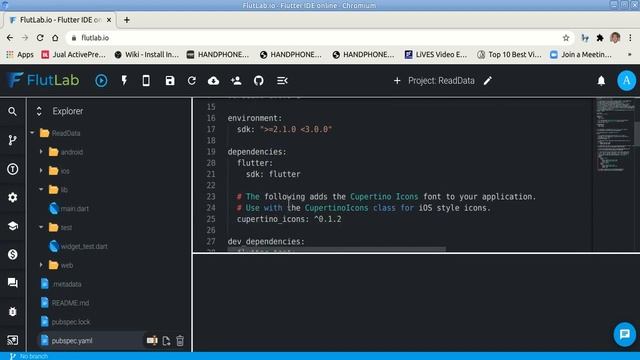
Task: Open the user avatar A menu
Action: (x=626, y=80)
